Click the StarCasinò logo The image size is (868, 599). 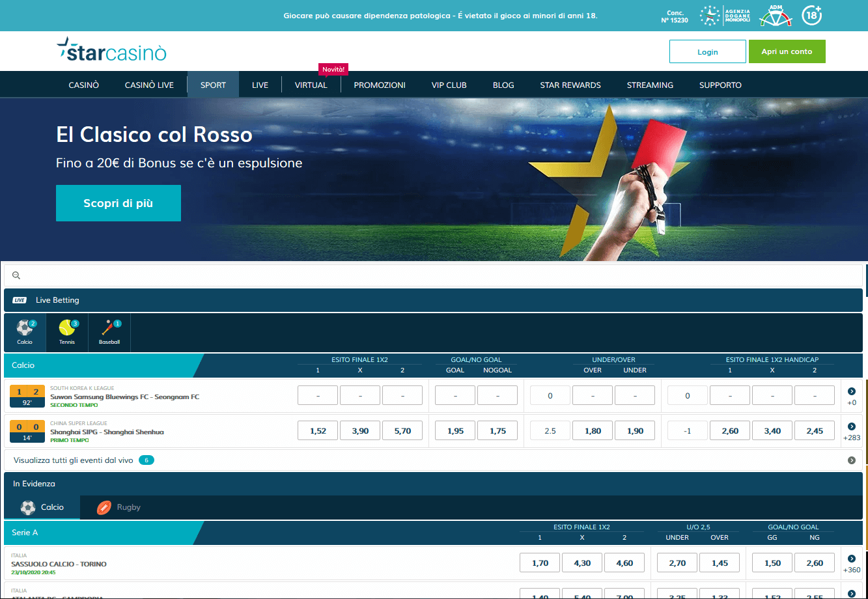tap(111, 49)
